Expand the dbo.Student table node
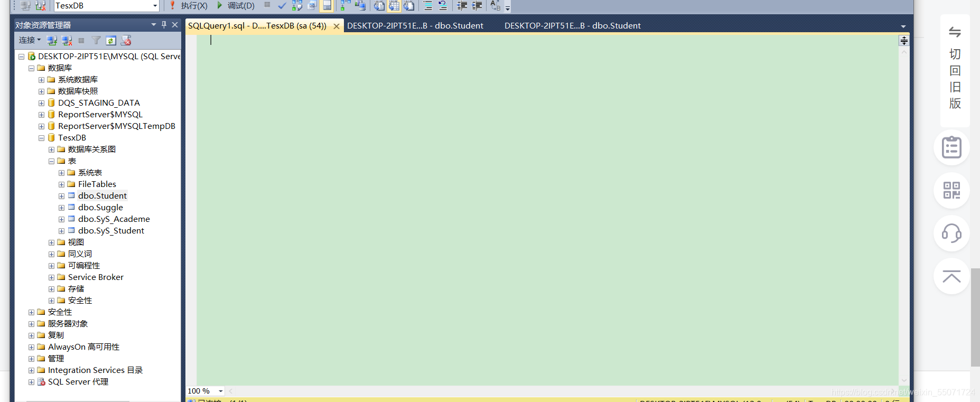 pos(61,196)
